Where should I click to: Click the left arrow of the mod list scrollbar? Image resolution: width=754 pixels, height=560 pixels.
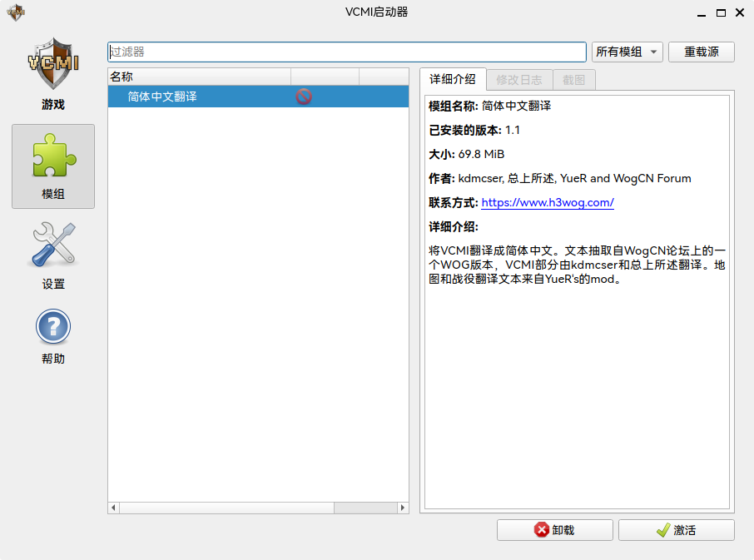coord(113,508)
